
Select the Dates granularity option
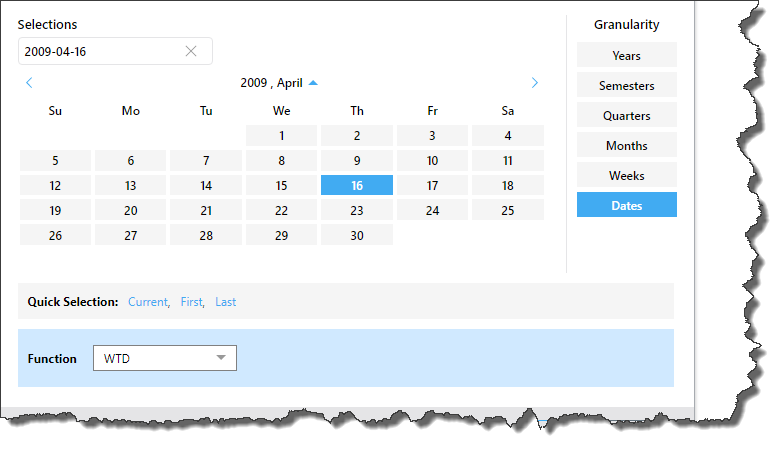coord(626,205)
